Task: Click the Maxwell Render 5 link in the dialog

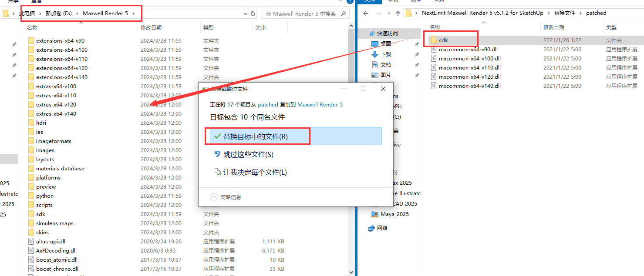Action: (320, 104)
